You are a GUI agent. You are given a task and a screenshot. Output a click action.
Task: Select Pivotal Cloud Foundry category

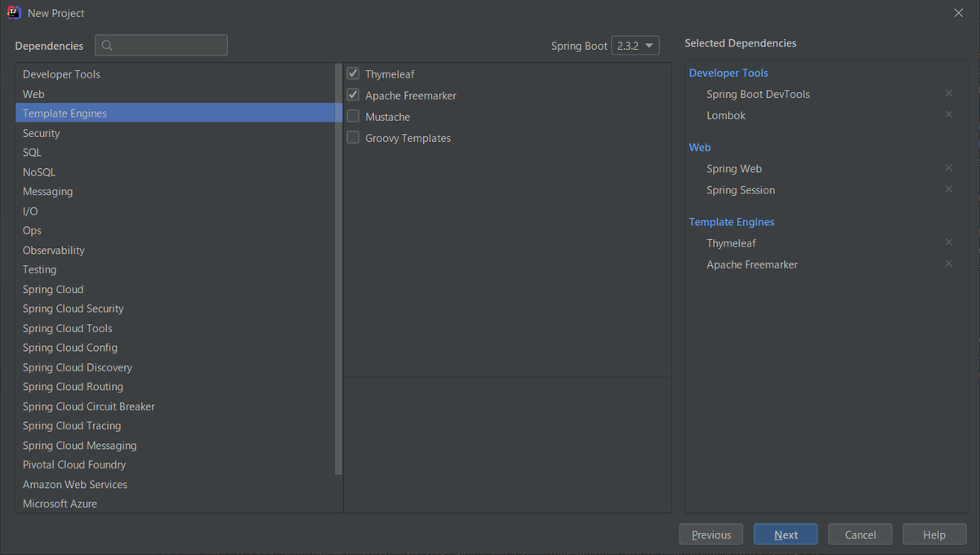click(175, 465)
